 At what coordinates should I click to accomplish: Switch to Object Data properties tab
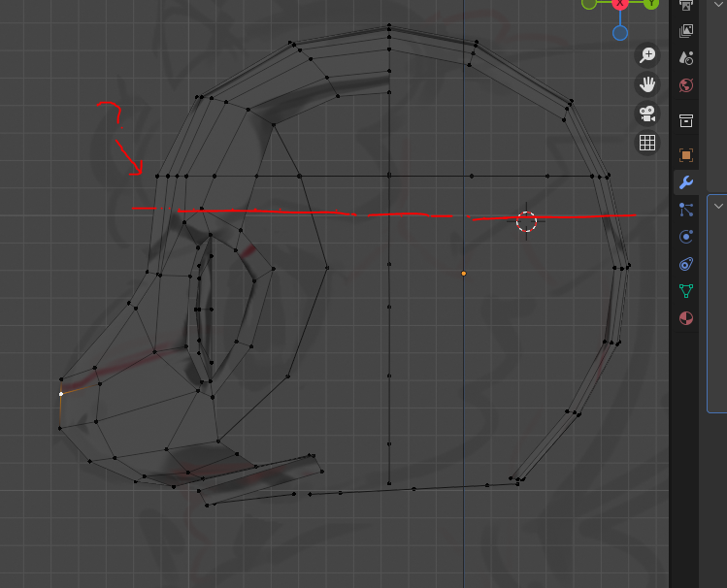(686, 290)
